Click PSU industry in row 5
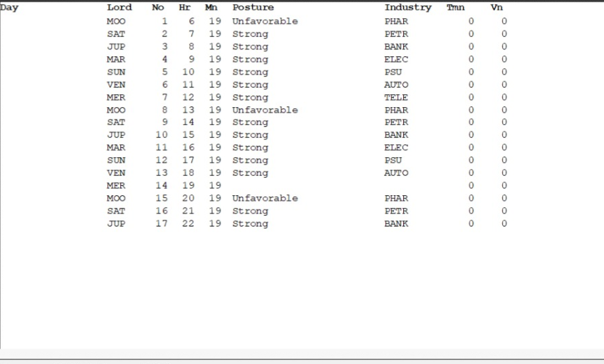Viewport: 604px width, 364px height. pyautogui.click(x=393, y=72)
